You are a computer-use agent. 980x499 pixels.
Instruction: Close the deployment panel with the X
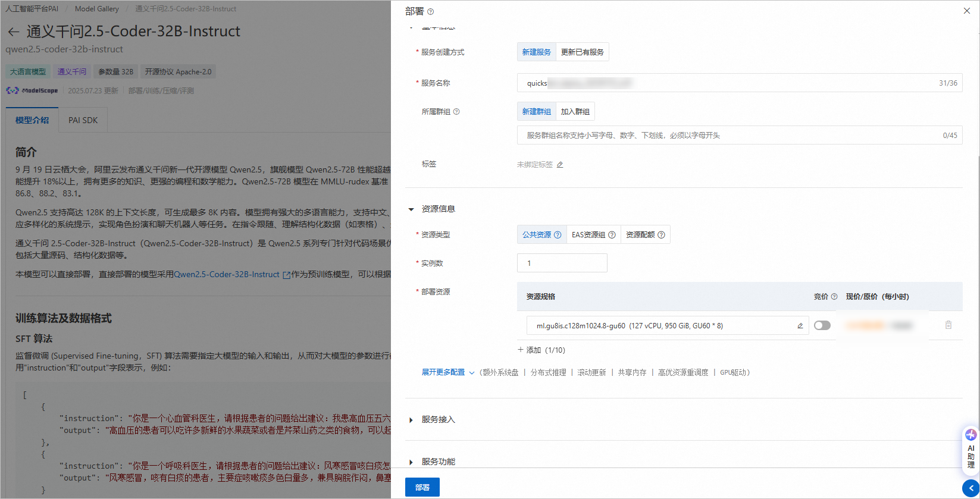click(967, 11)
